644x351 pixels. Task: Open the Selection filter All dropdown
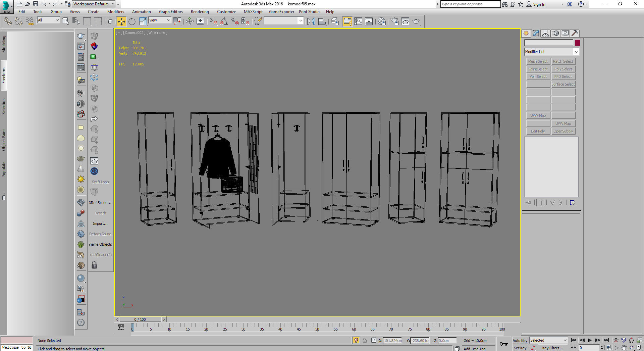click(48, 20)
